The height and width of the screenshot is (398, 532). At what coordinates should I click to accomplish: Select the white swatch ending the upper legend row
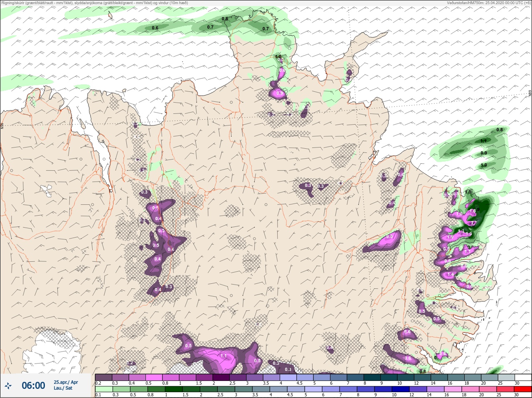(522, 377)
